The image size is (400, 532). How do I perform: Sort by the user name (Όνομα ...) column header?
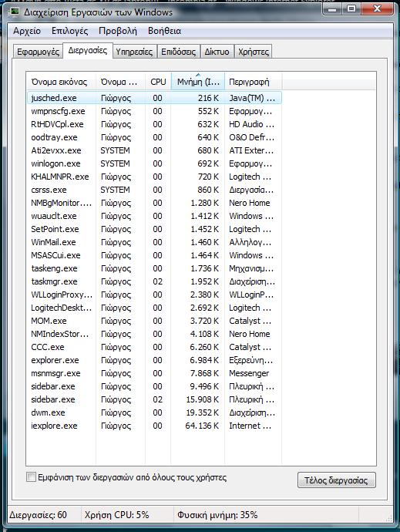click(x=120, y=82)
